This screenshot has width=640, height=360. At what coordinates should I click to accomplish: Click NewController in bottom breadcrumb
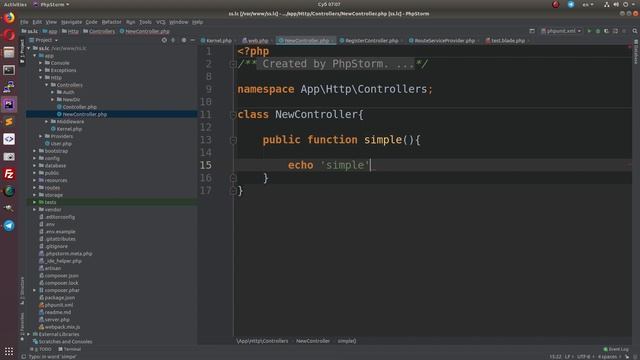point(313,341)
